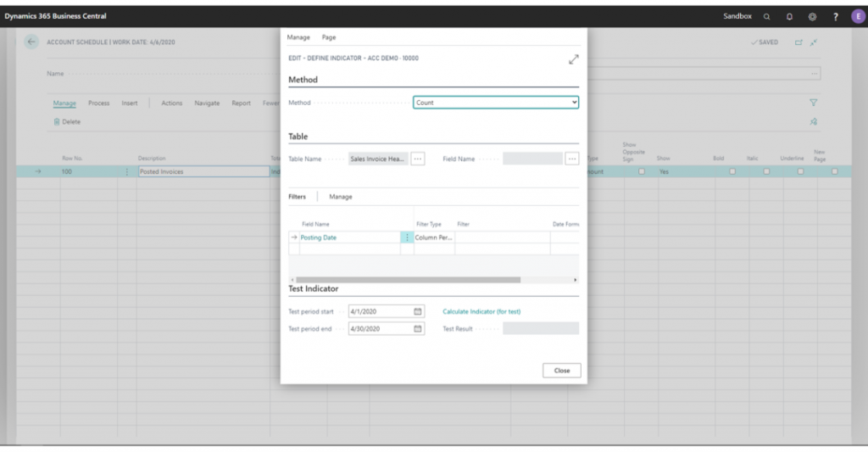Click the help question mark icon
The width and height of the screenshot is (868, 452).
tap(834, 16)
